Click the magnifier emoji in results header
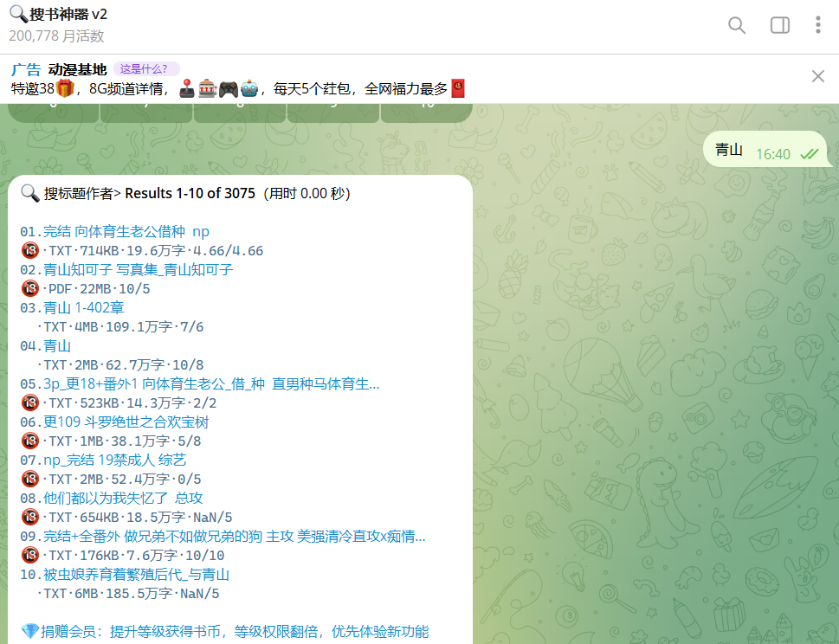This screenshot has height=644, width=839. pos(30,193)
